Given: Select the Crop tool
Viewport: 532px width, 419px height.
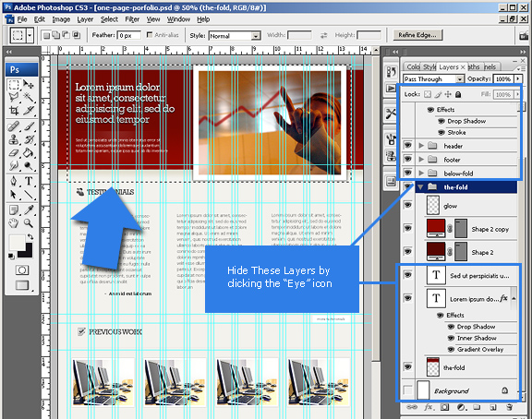Looking at the screenshot, I should (14, 111).
